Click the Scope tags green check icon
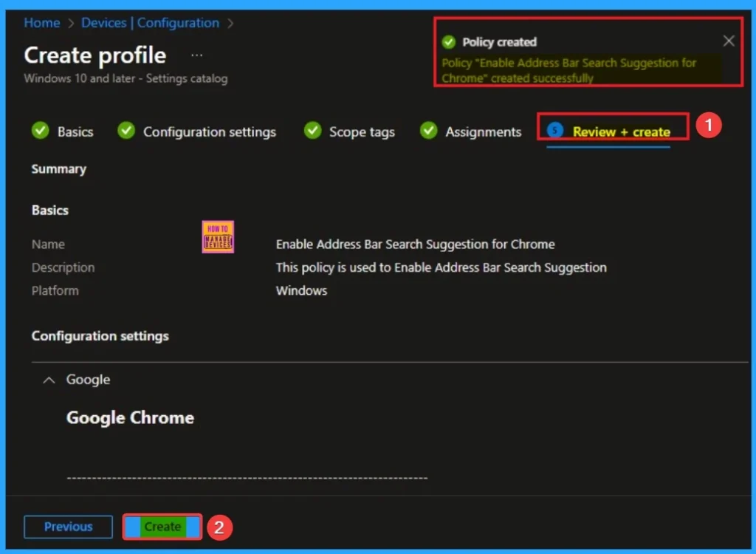 tap(312, 130)
